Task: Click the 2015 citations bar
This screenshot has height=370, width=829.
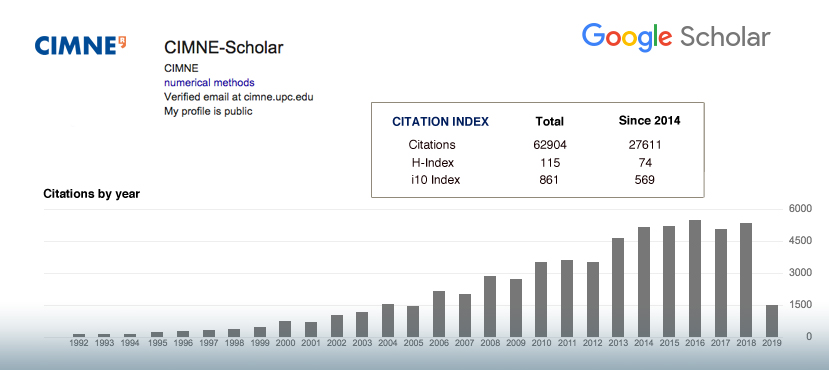Action: click(x=669, y=282)
